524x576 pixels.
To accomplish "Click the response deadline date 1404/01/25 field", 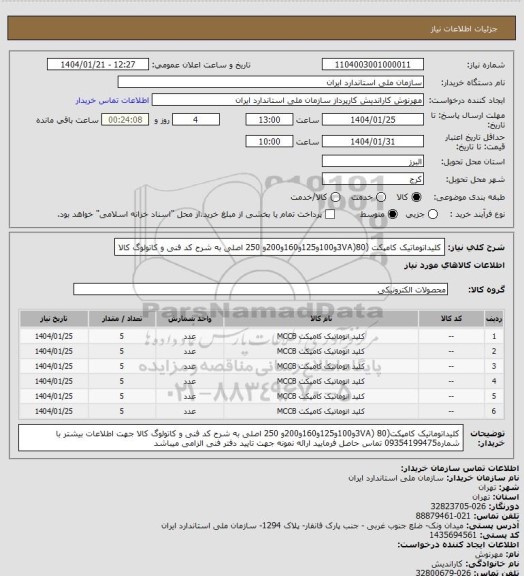I will 373,120.
